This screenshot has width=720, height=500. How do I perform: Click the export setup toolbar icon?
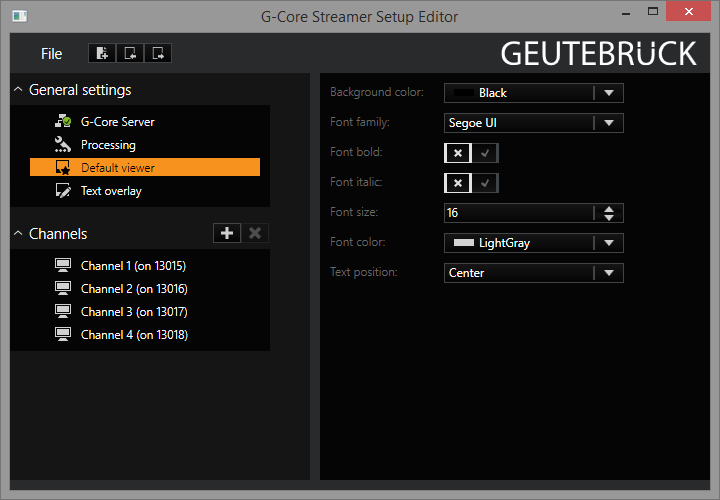(x=158, y=53)
